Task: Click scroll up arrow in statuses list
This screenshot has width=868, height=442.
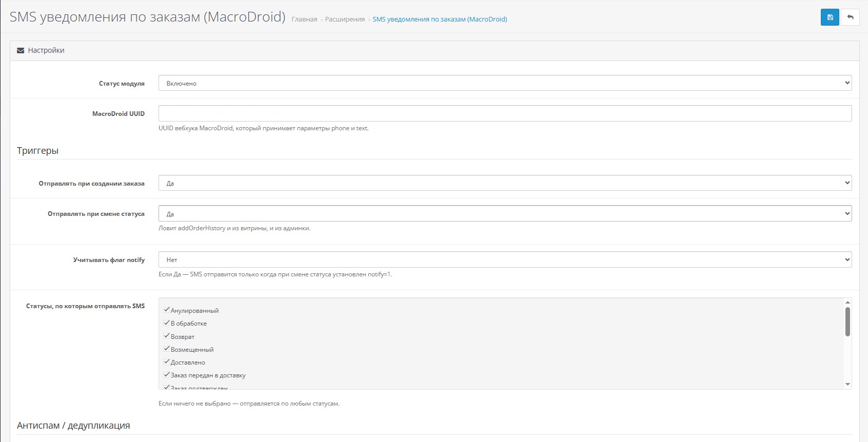Action: pyautogui.click(x=847, y=303)
